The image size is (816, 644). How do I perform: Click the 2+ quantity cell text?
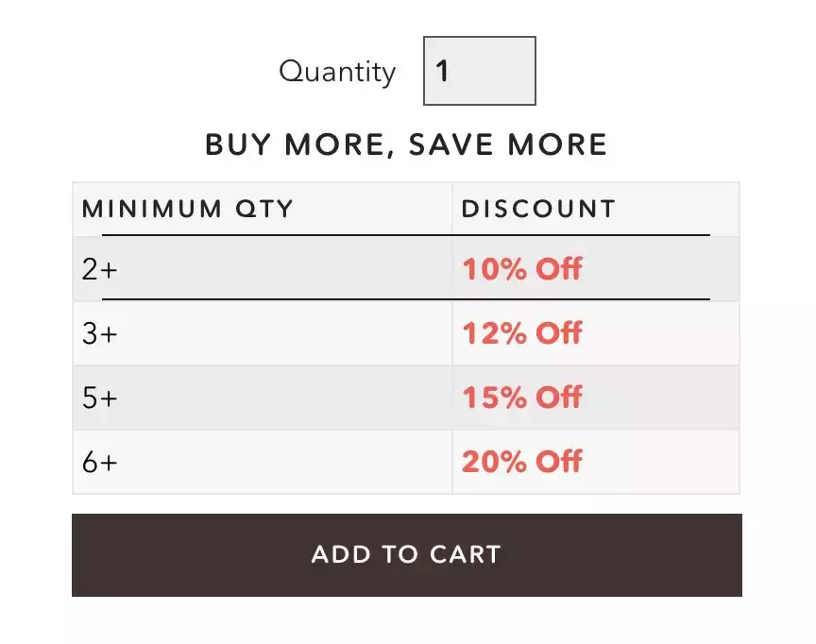(99, 269)
